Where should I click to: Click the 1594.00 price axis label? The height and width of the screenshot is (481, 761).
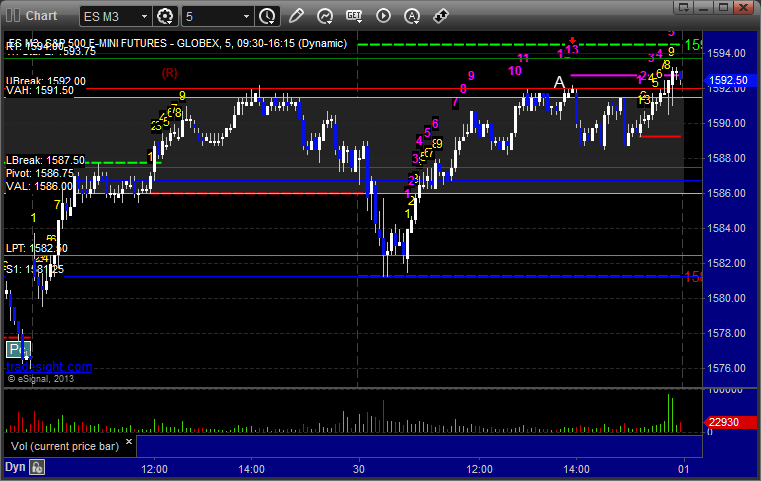727,53
